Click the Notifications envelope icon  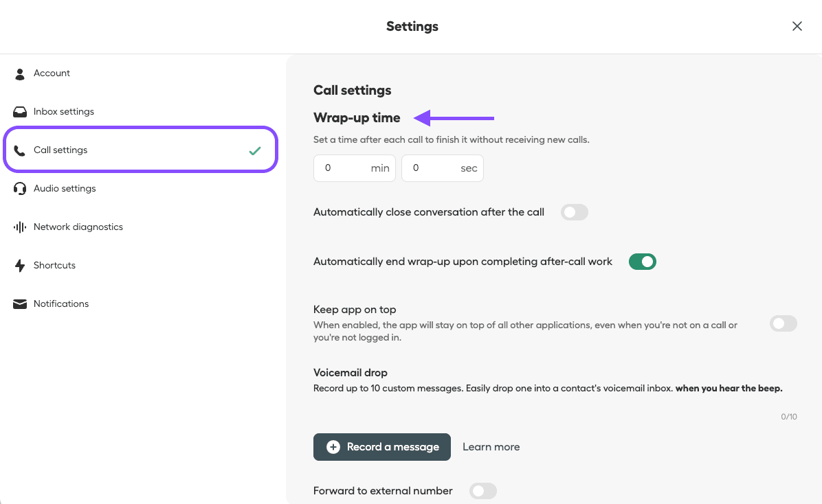coord(20,304)
